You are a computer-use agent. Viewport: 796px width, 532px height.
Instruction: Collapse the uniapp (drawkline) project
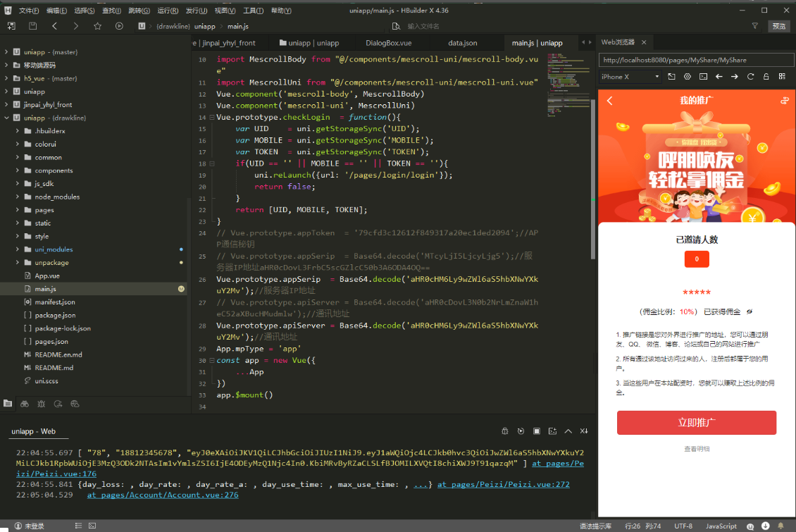click(6, 118)
